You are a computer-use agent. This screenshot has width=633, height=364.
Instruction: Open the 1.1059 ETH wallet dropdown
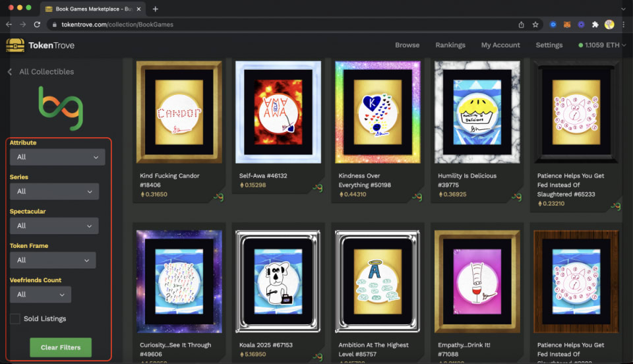[x=602, y=45]
